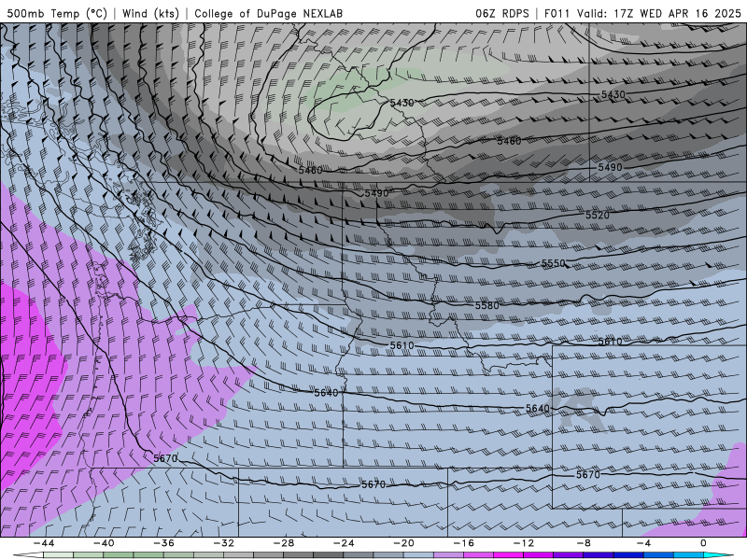Click the '500mb Temp (°C)' title text

coord(57,13)
